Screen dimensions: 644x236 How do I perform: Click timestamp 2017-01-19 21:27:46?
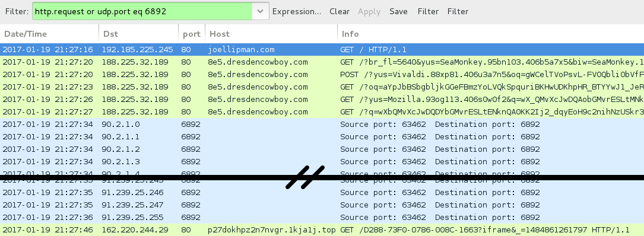47,230
